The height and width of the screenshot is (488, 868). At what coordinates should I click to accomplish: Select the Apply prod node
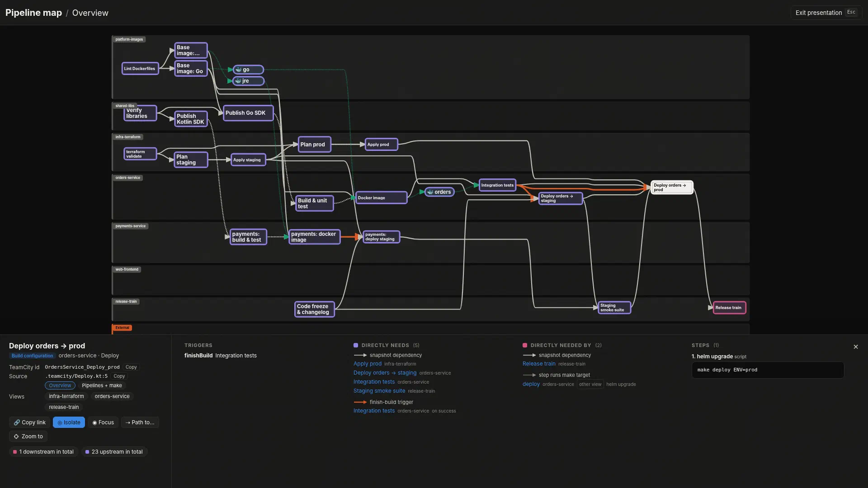pos(381,145)
